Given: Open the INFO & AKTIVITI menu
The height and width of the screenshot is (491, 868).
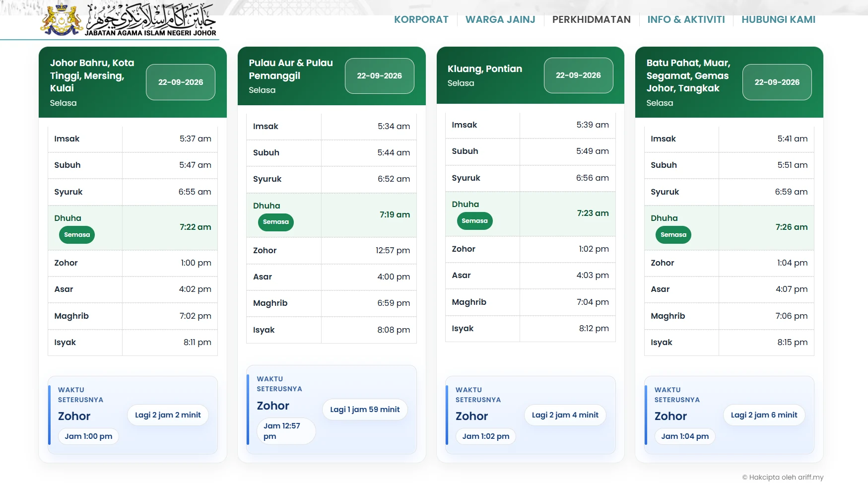Looking at the screenshot, I should pos(686,19).
